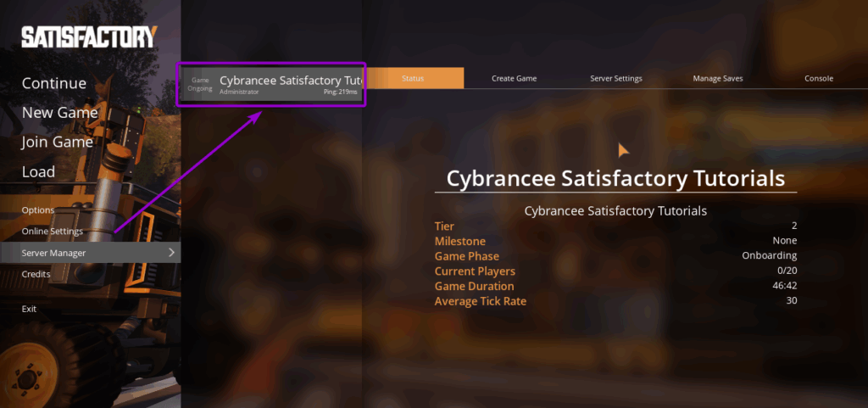
Task: Open Options in the sidebar
Action: pyautogui.click(x=38, y=210)
